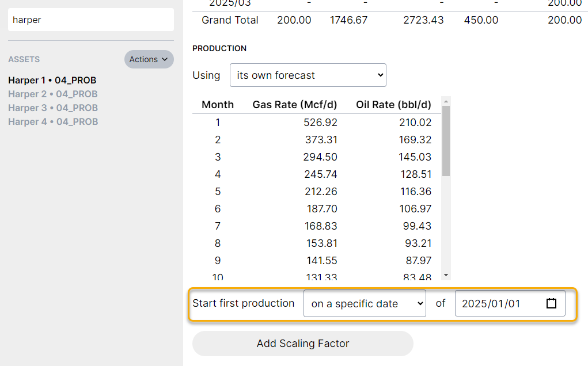Select Harper 2 • 04_PROB asset

(53, 94)
